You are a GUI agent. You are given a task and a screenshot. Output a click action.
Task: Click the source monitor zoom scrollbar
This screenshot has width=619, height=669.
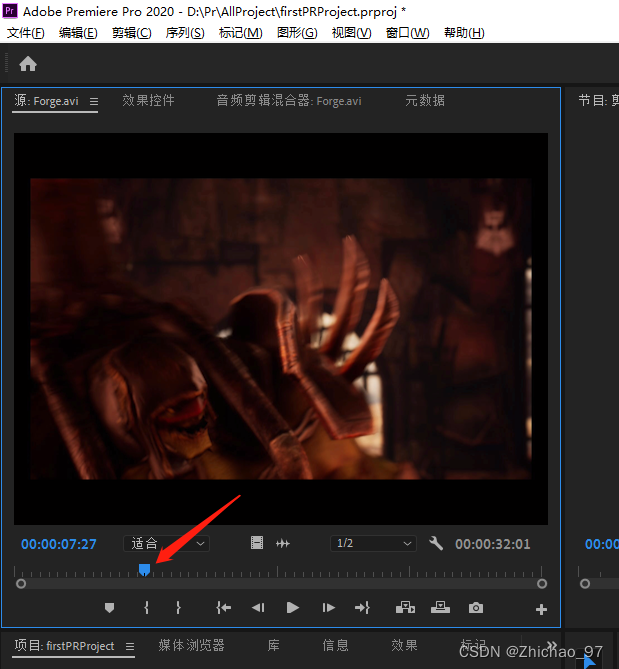point(282,584)
